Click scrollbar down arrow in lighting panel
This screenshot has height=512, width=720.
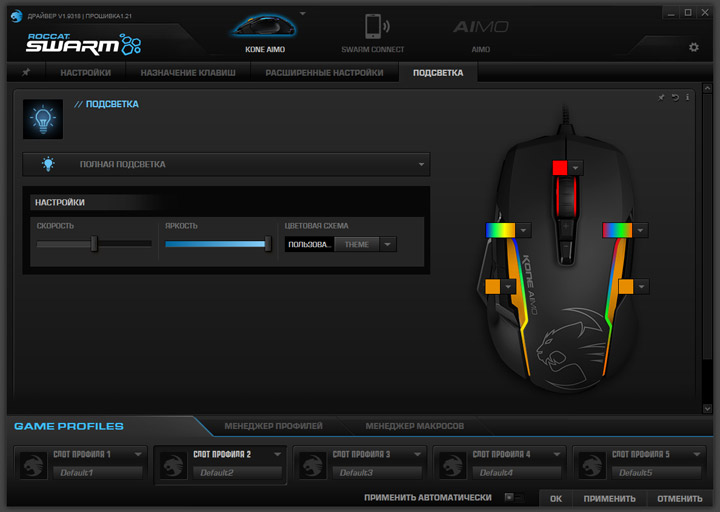click(707, 408)
